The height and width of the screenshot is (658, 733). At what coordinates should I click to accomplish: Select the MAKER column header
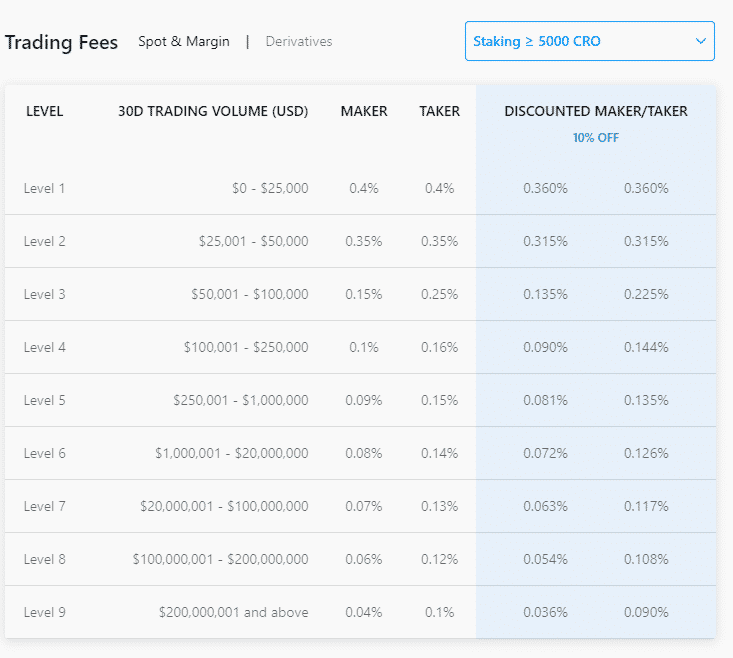pyautogui.click(x=364, y=112)
